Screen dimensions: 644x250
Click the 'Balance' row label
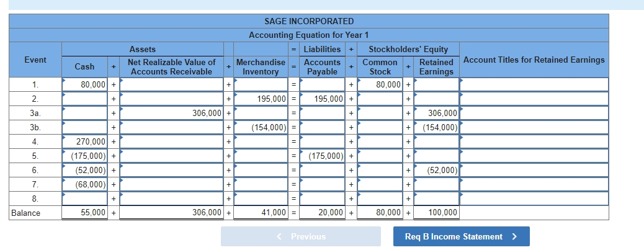26,213
